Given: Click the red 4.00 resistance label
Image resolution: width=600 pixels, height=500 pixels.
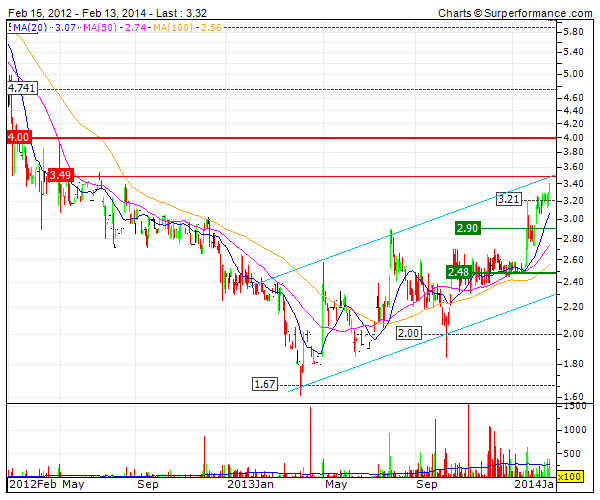Looking at the screenshot, I should coord(18,137).
